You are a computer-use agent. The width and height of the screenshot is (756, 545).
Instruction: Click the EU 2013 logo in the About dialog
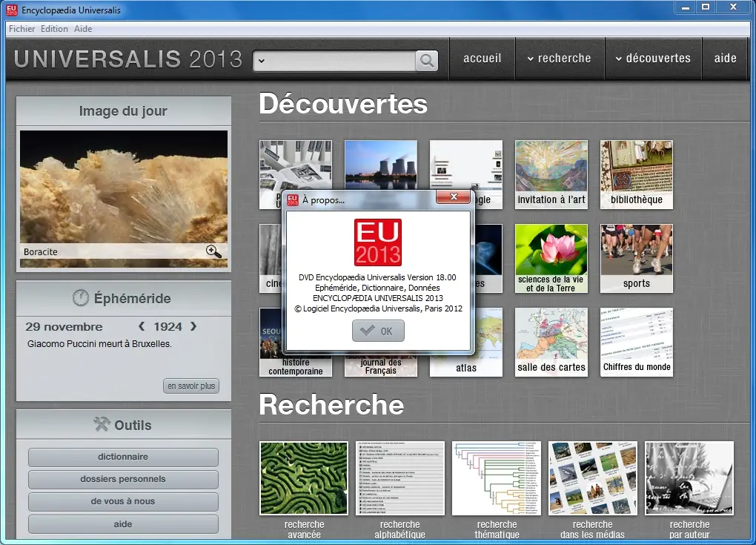378,242
